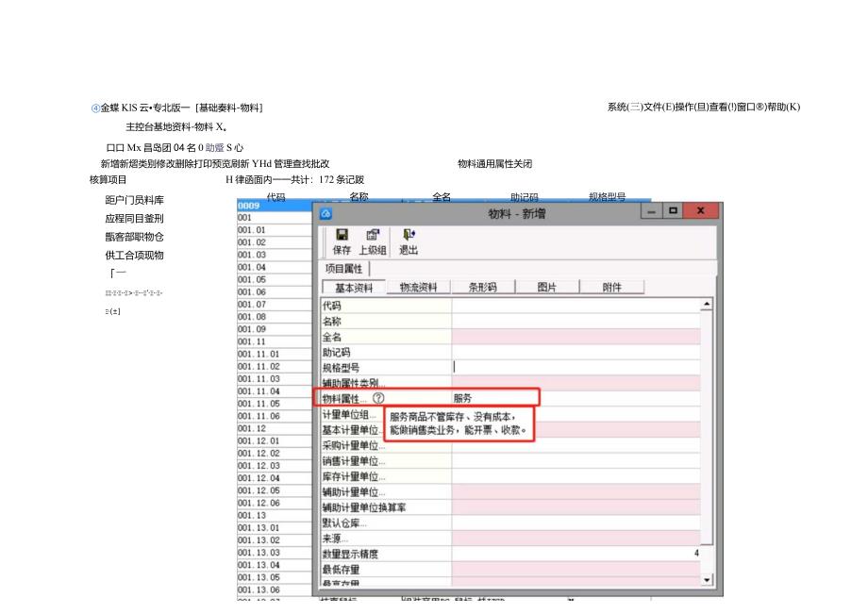Click the 上级组 parent group icon
The height and width of the screenshot is (614, 868).
pyautogui.click(x=373, y=238)
